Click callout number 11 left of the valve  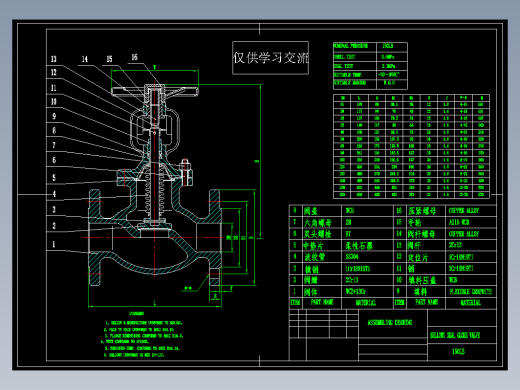tap(54, 88)
